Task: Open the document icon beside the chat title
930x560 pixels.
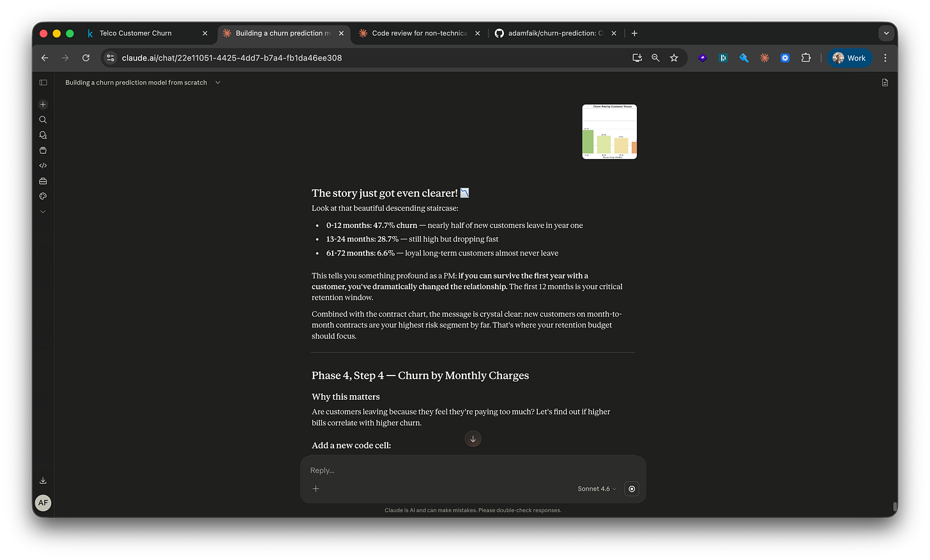Action: 884,82
